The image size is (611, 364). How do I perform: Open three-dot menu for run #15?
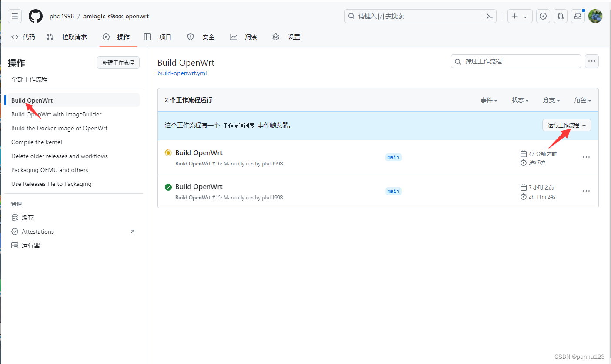(x=586, y=191)
